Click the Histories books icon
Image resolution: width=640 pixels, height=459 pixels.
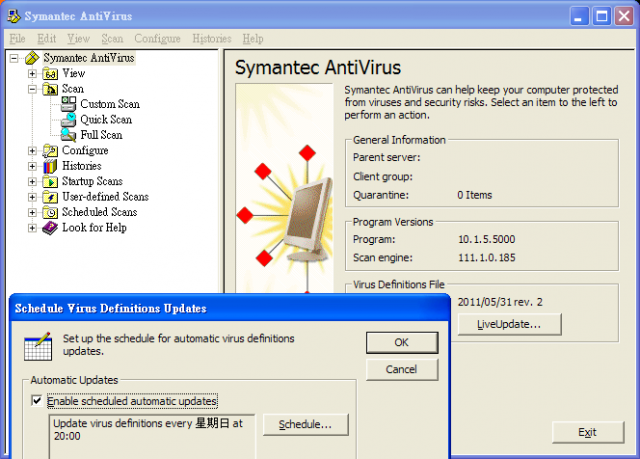tap(50, 166)
